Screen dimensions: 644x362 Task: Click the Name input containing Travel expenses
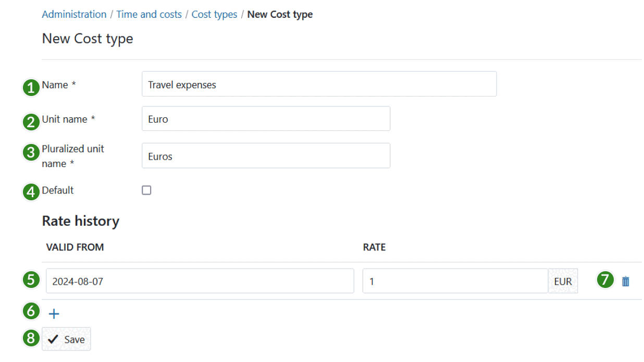319,83
